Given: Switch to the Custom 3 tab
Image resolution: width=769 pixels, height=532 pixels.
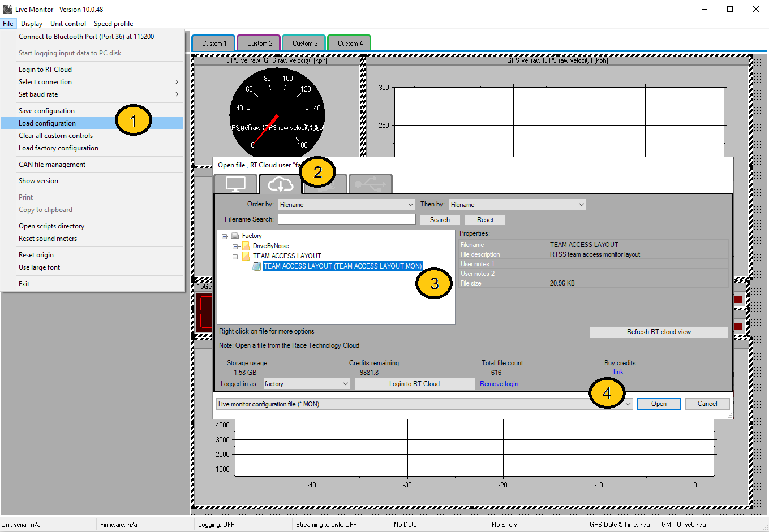Looking at the screenshot, I should [x=305, y=44].
